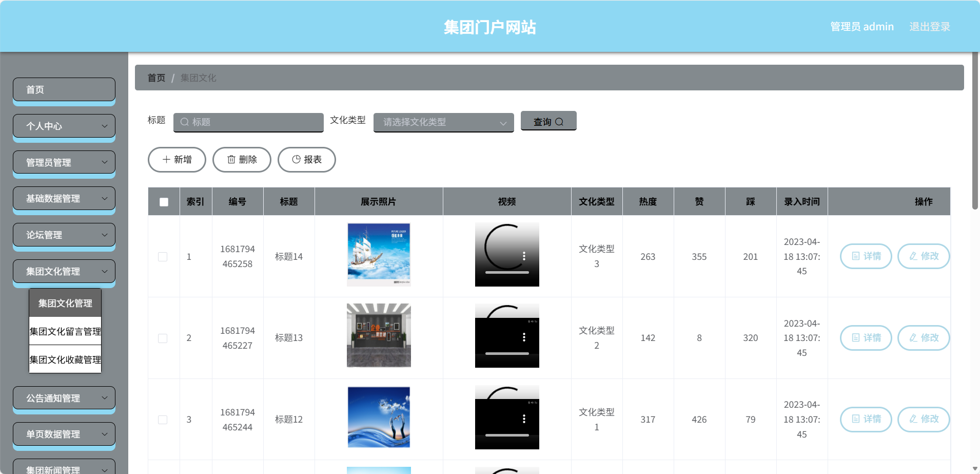980x474 pixels.
Task: Expand the 集团新闻管理 sidebar menu
Action: coord(64,466)
